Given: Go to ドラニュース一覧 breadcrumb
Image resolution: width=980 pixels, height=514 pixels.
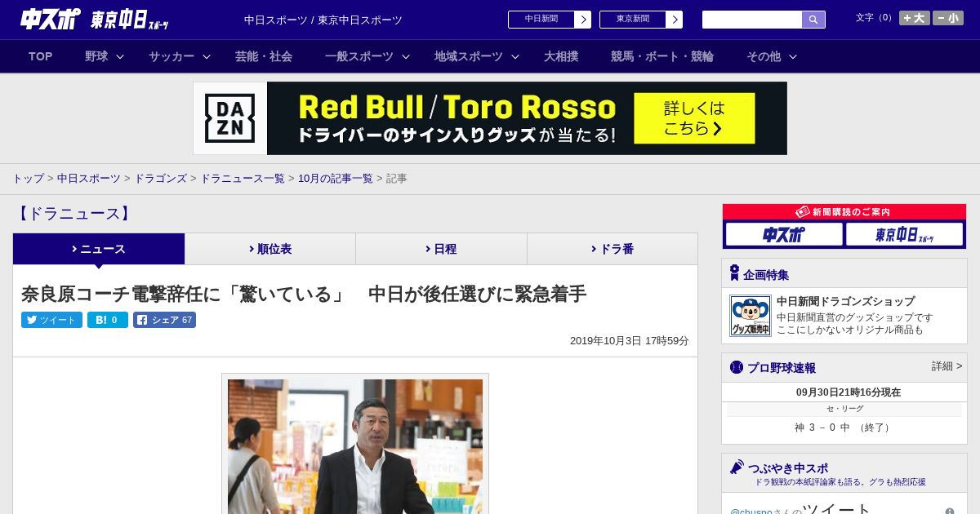Looking at the screenshot, I should click(243, 179).
